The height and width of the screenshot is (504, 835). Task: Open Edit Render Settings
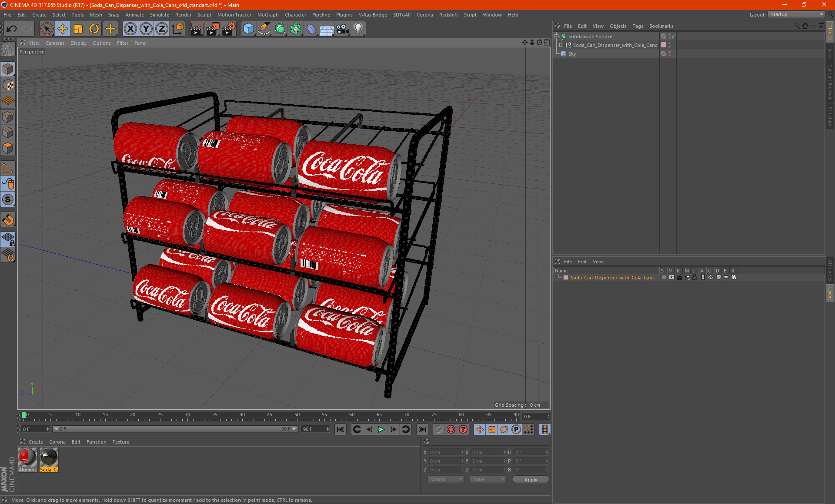tap(229, 29)
